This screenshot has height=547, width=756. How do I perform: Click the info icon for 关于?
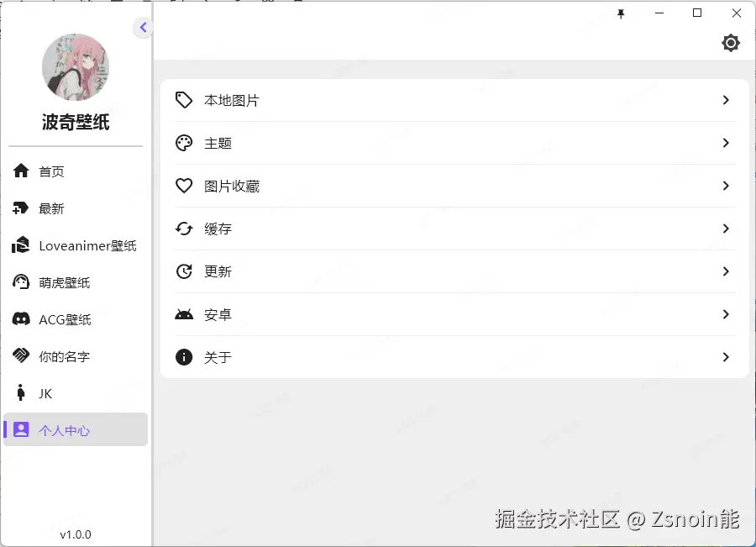pyautogui.click(x=184, y=357)
